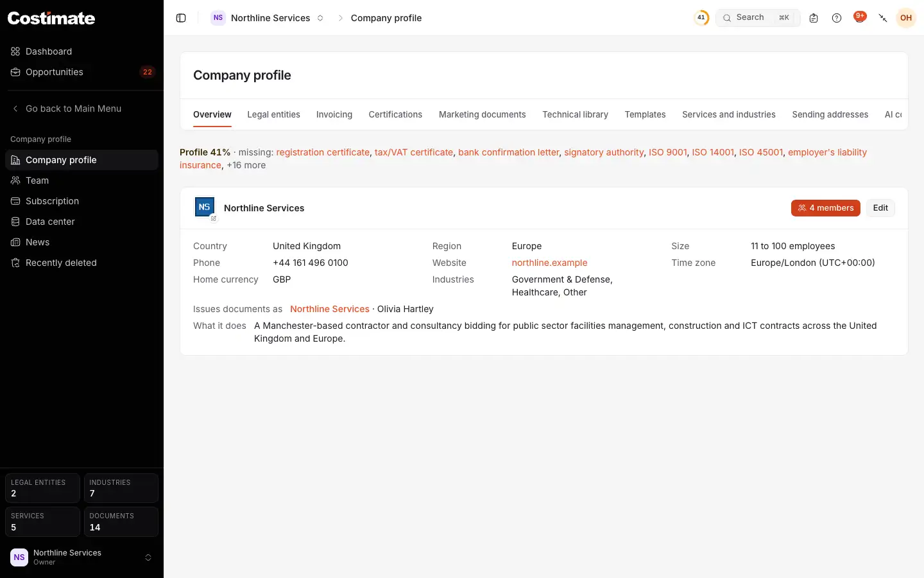Screen dimensions: 924x578
Task: Select the Templates tab
Action: [x=645, y=114]
